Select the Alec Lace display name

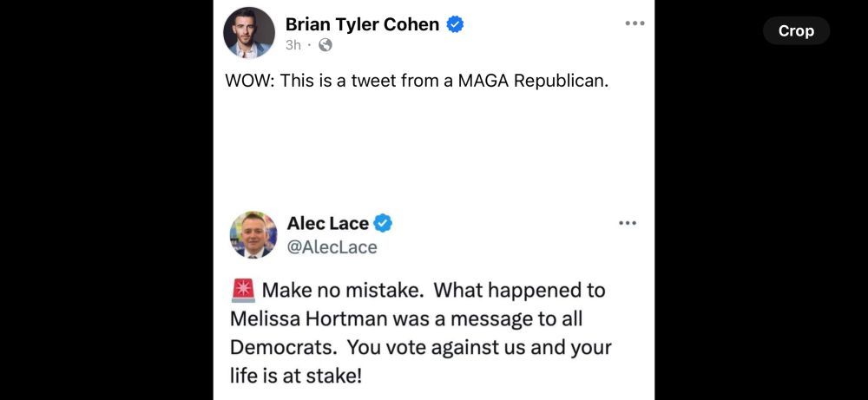[327, 224]
